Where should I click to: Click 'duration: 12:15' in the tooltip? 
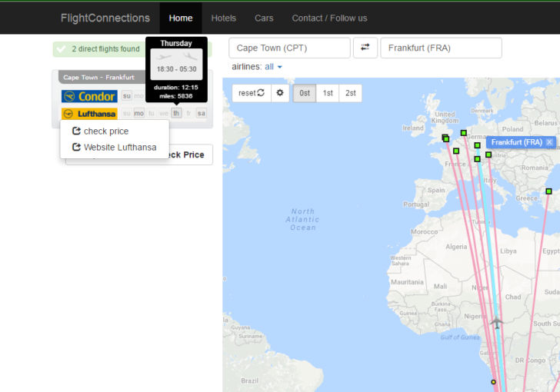(x=176, y=87)
